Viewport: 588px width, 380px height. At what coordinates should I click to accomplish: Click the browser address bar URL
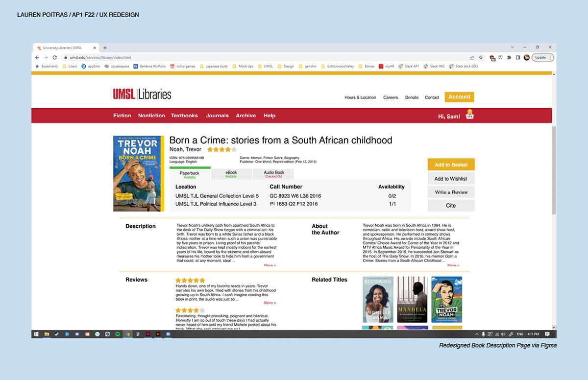(x=100, y=57)
